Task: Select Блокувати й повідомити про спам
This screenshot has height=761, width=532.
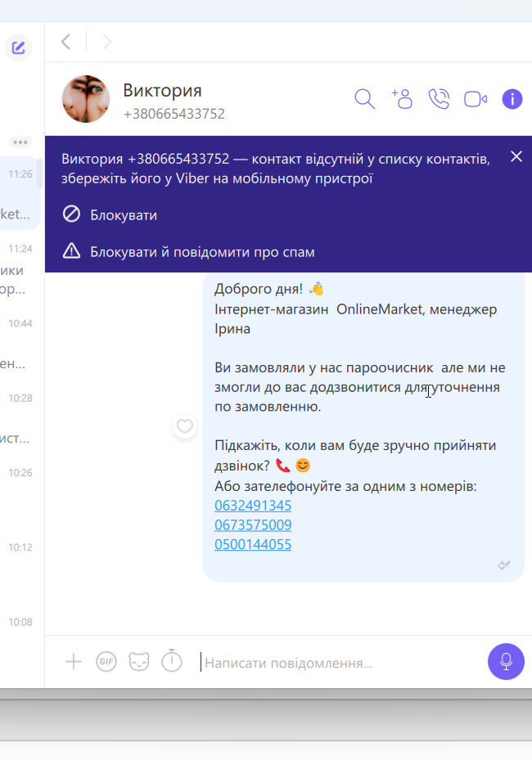Action: 188,251
